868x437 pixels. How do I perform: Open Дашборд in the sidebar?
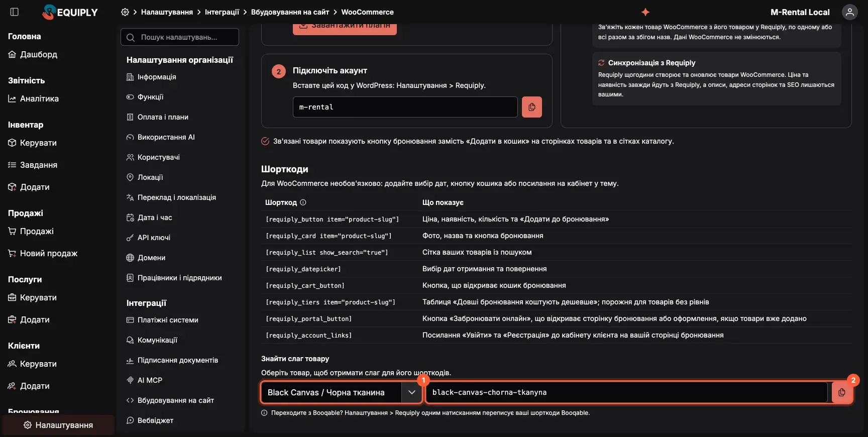pyautogui.click(x=33, y=54)
